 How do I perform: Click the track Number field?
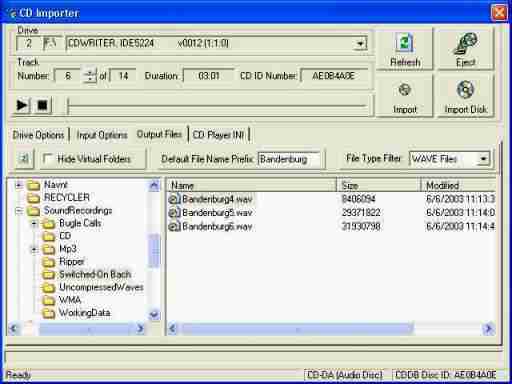point(68,76)
